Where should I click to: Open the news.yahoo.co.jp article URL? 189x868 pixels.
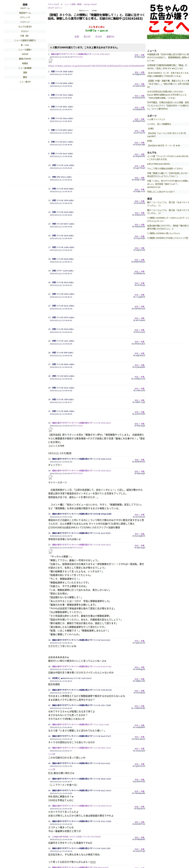click(x=96, y=66)
